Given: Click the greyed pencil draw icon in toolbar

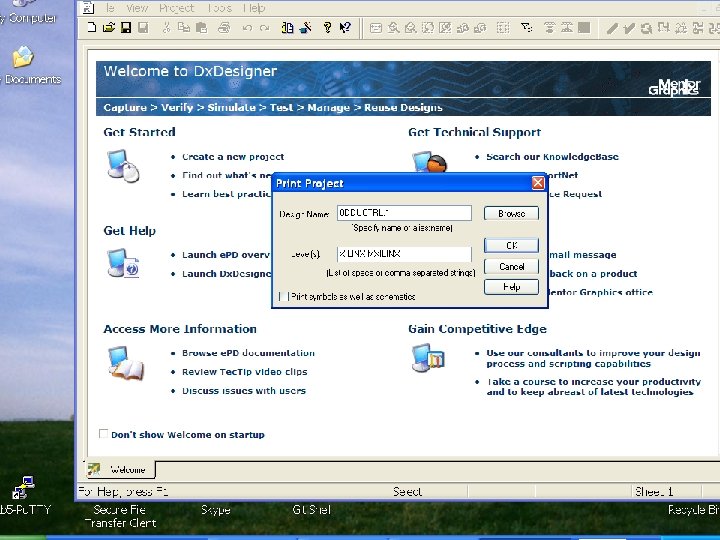Looking at the screenshot, I should (611, 28).
